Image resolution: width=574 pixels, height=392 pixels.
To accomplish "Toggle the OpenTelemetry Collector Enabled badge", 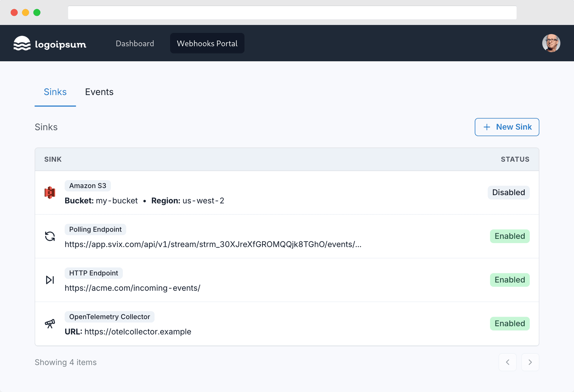I will click(510, 323).
